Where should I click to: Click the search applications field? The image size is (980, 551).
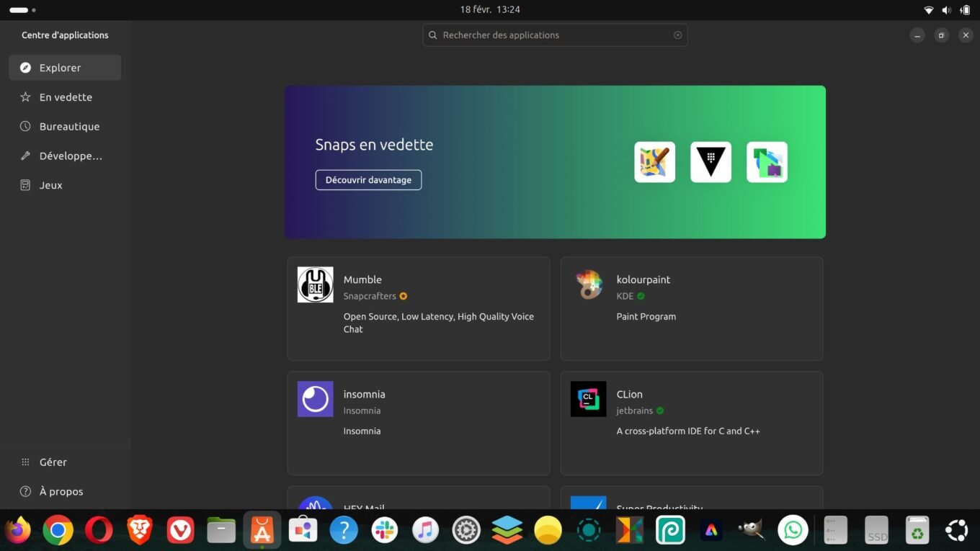point(555,35)
